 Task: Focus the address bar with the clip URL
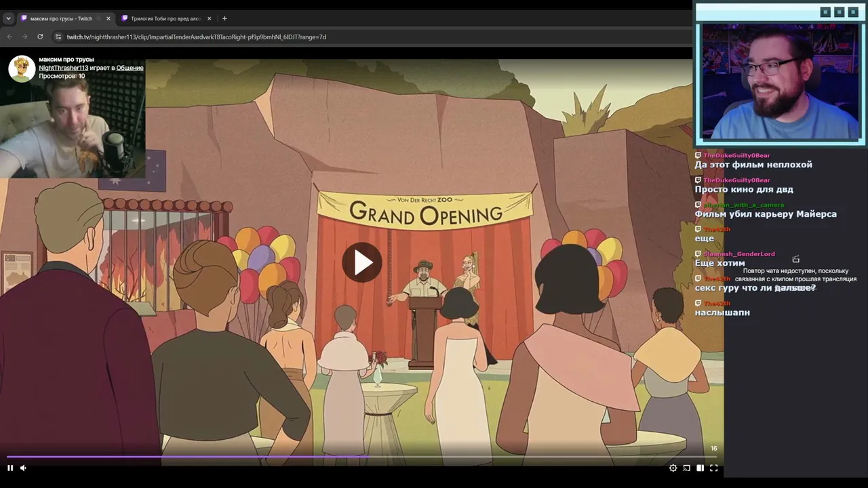pos(370,37)
